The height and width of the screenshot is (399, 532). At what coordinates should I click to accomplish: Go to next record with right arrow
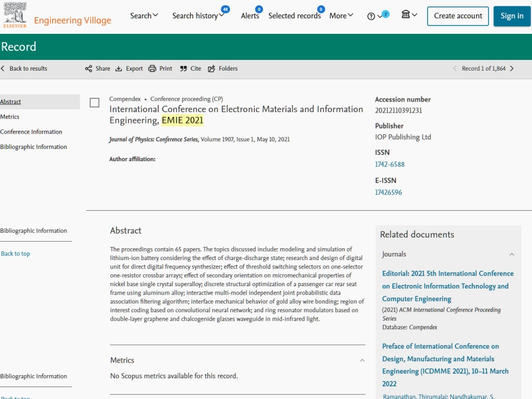pos(512,69)
